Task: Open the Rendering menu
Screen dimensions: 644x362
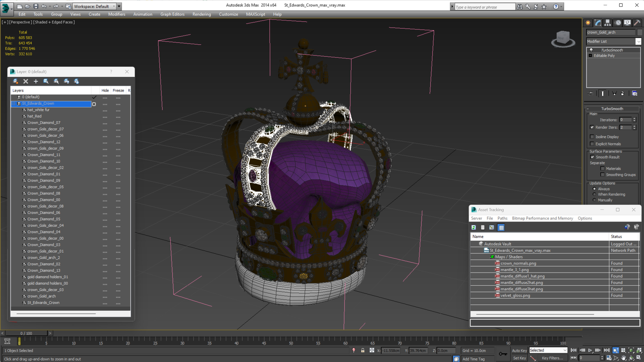Action: [202, 14]
